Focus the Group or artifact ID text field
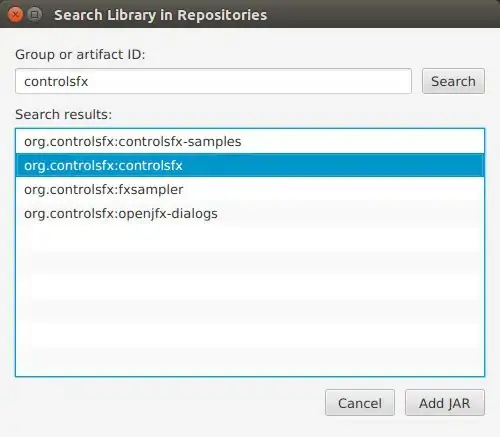500x437 pixels. (213, 81)
